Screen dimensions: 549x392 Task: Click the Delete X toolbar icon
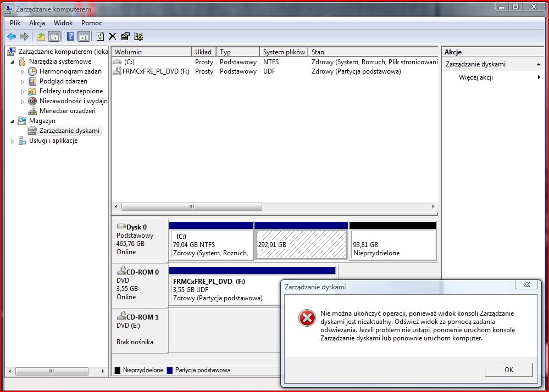pyautogui.click(x=113, y=36)
